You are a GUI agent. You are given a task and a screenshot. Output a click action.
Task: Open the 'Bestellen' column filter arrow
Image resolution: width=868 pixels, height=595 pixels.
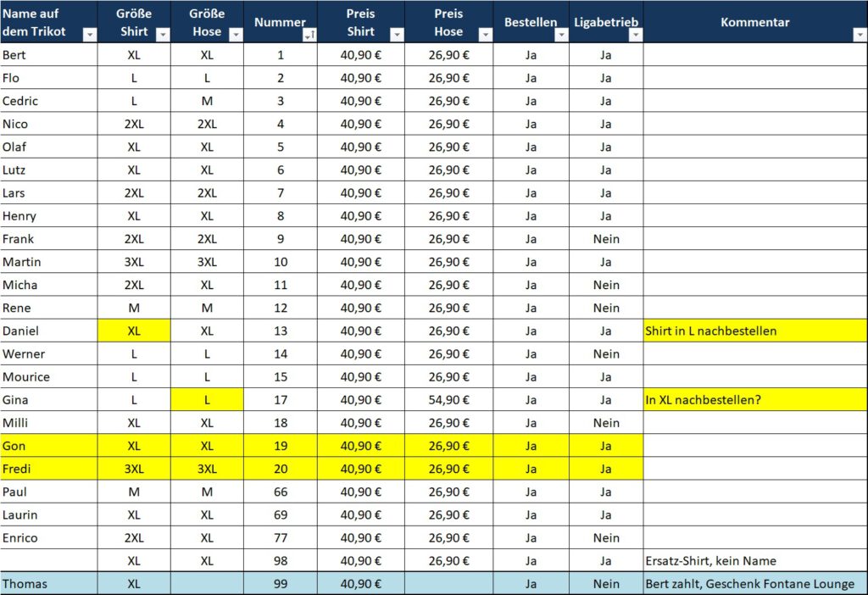pos(561,35)
